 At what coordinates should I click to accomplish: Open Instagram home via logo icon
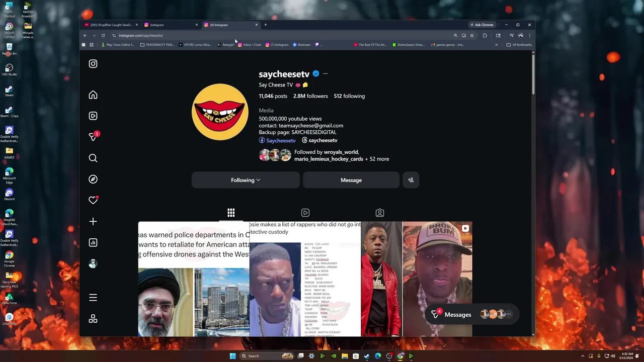pos(93,64)
